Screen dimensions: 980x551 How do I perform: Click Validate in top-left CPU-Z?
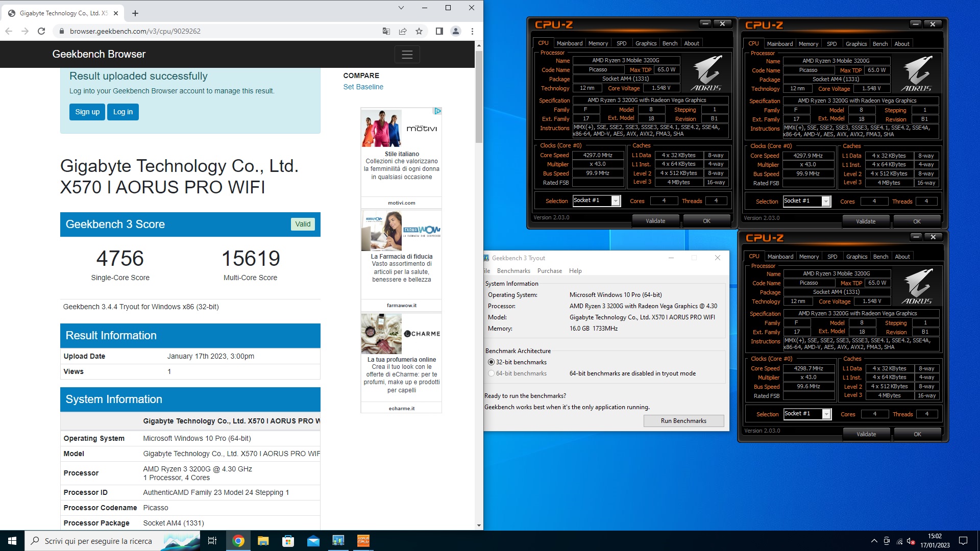[x=655, y=221]
